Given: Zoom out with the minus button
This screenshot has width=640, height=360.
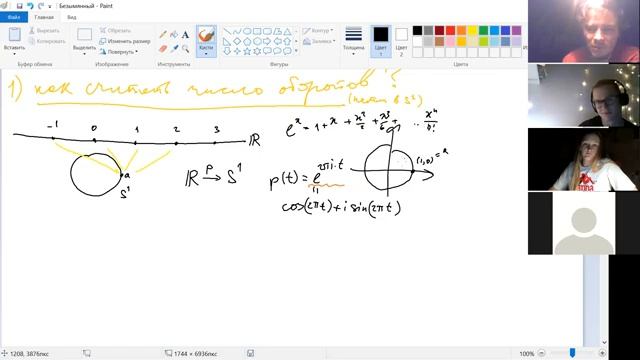Looking at the screenshot, I should coord(542,353).
